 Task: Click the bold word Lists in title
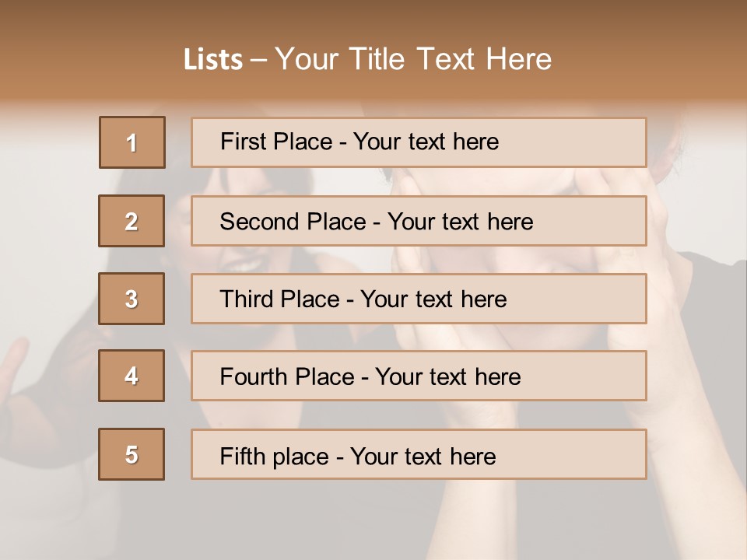coord(213,60)
